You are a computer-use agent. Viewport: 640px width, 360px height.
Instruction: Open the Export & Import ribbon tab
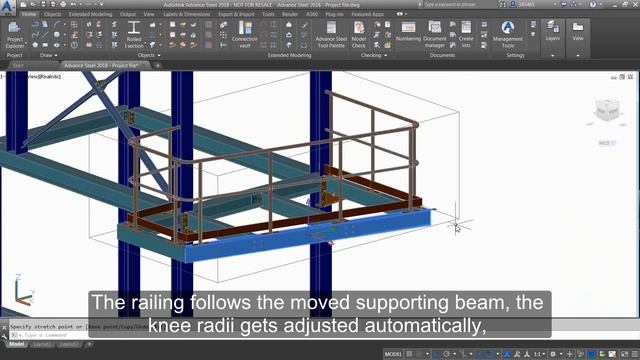[x=236, y=14]
